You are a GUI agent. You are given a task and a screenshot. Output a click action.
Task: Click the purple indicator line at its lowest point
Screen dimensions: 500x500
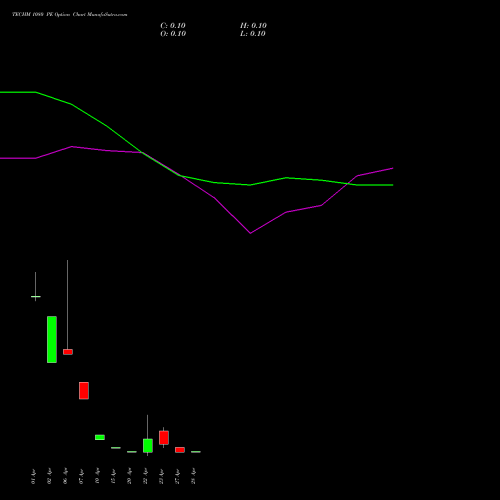coord(250,233)
